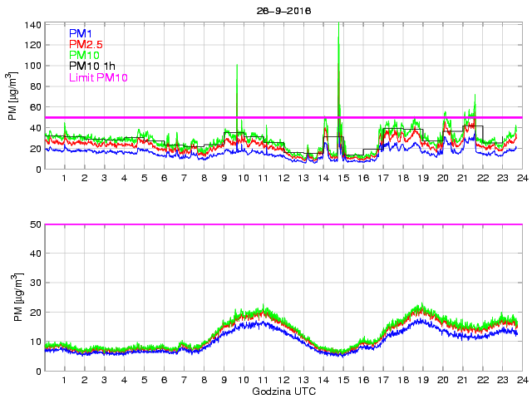Click the 20 tick on the lower chart's y-axis

(35, 313)
